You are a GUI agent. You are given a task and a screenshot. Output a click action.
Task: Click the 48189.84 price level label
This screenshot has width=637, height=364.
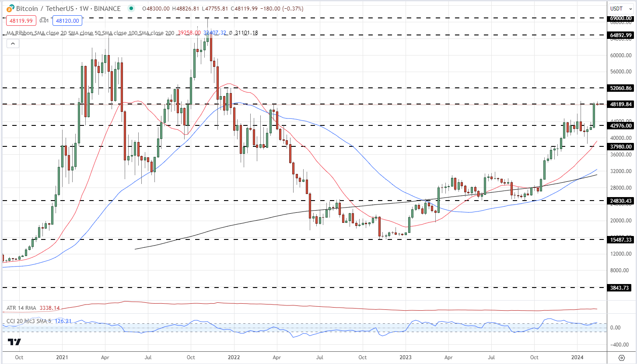coord(621,104)
